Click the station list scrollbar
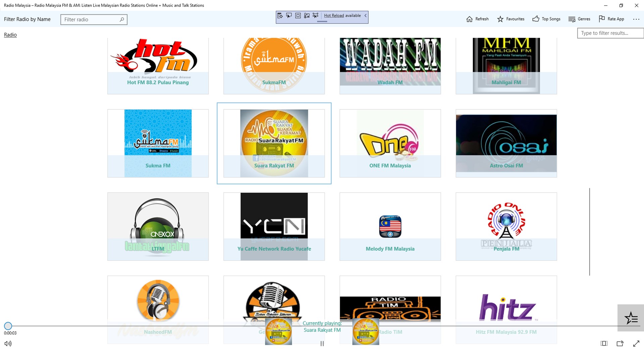 coord(589,232)
